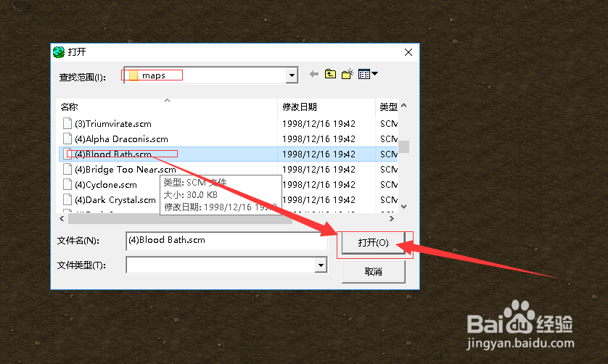The width and height of the screenshot is (608, 364).
Task: Click the vertical scrollbar down arrow
Action: tap(403, 207)
